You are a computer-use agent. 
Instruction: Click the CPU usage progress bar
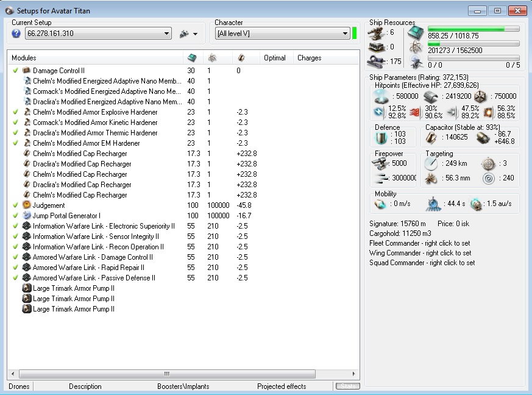pyautogui.click(x=473, y=29)
